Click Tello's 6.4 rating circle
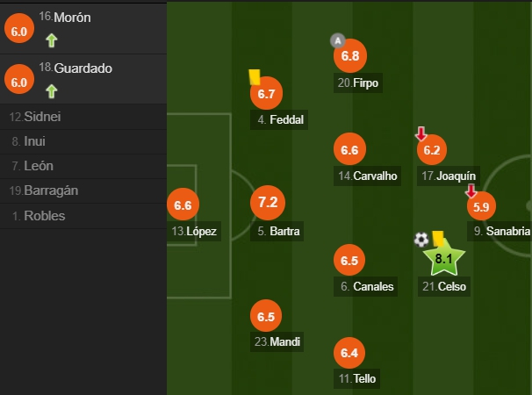Screen dimensions: 532x395 point(349,354)
